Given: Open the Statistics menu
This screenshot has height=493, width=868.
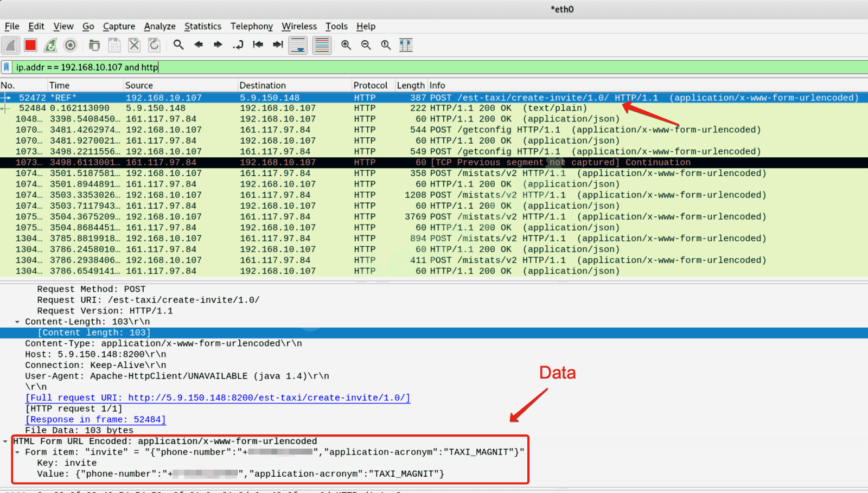Looking at the screenshot, I should pos(202,26).
